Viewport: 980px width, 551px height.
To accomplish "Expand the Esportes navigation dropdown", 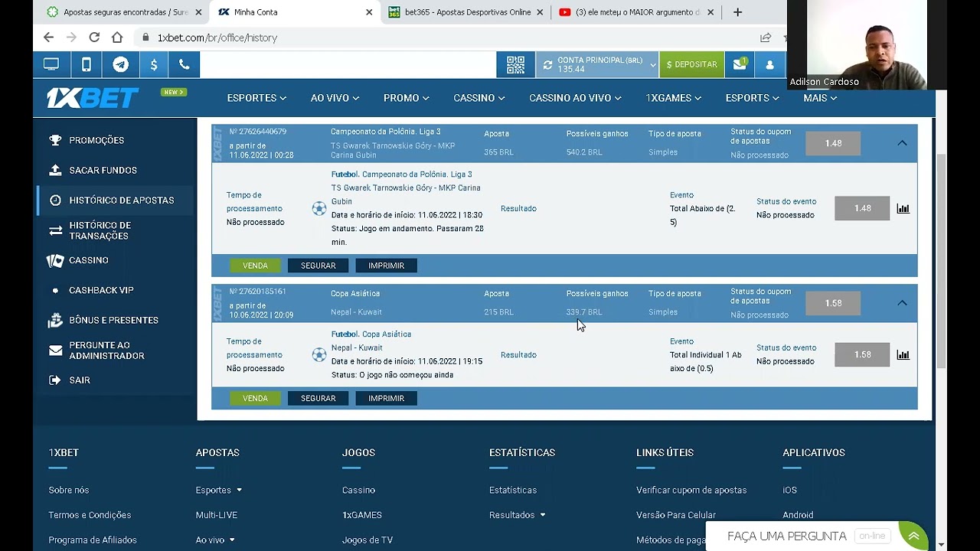I will [256, 98].
